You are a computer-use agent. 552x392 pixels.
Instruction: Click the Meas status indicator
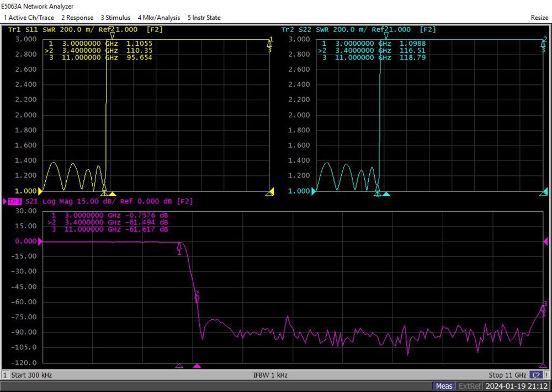click(x=444, y=386)
